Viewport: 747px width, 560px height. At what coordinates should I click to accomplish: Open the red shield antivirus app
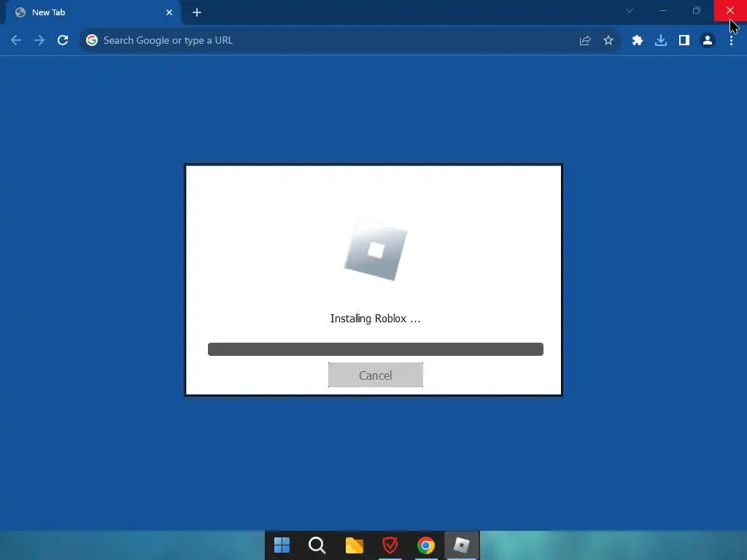[390, 545]
